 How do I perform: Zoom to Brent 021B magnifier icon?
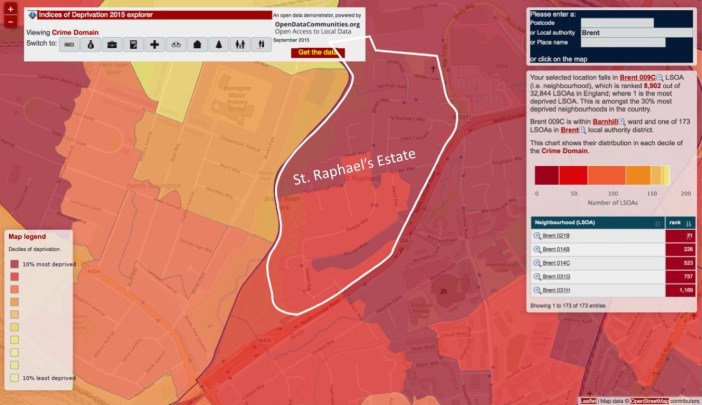538,235
